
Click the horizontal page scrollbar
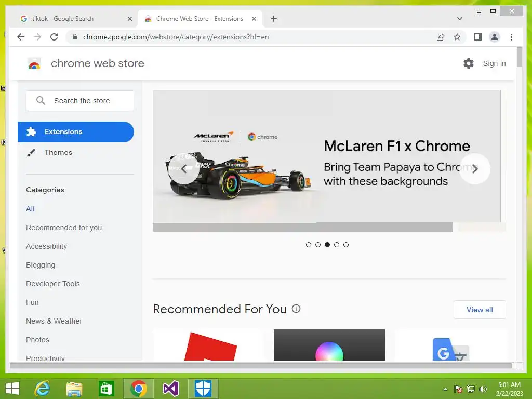click(x=261, y=365)
